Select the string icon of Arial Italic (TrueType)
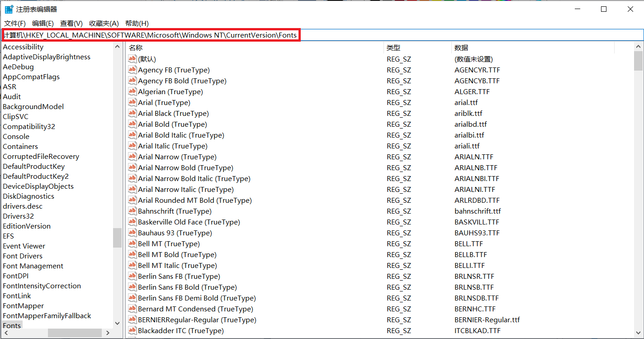The width and height of the screenshot is (644, 339). [x=132, y=146]
